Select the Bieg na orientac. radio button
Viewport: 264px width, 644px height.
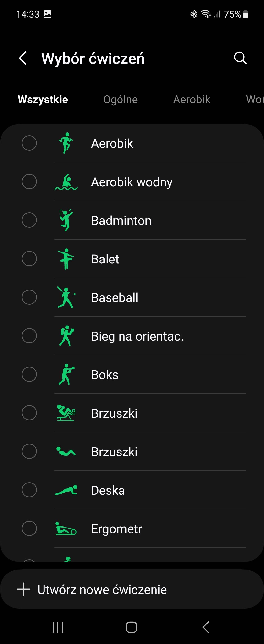click(x=29, y=336)
